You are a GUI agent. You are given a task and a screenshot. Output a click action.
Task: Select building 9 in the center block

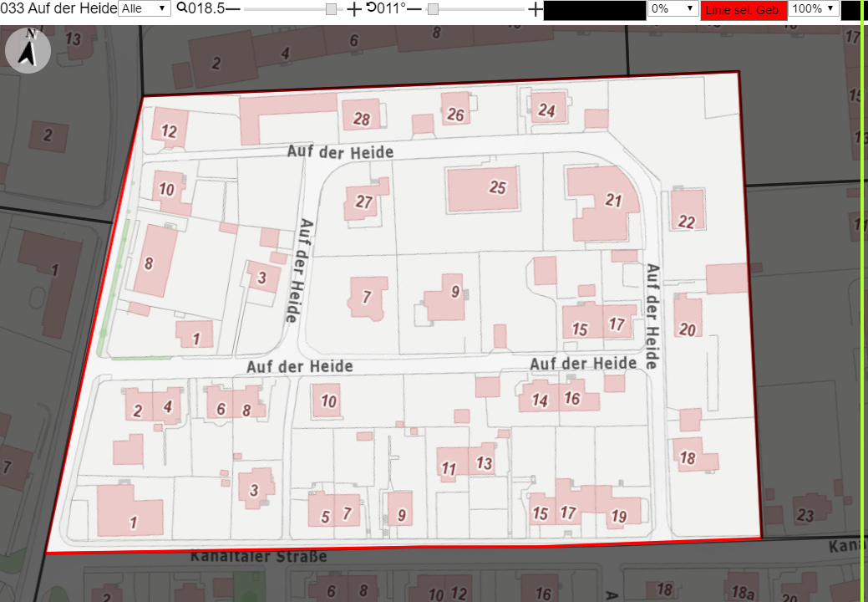[445, 298]
